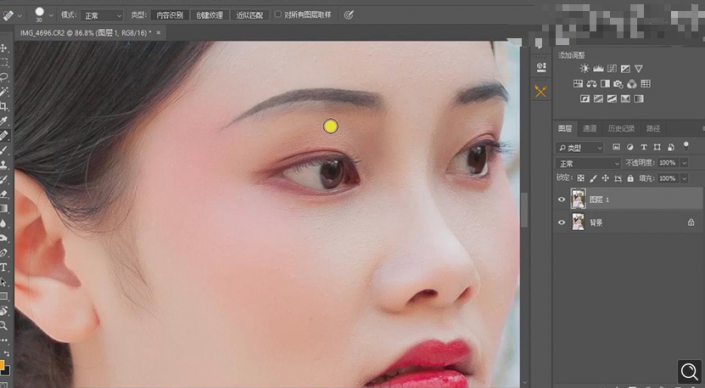Switch to the 历史记录 history tab

621,129
